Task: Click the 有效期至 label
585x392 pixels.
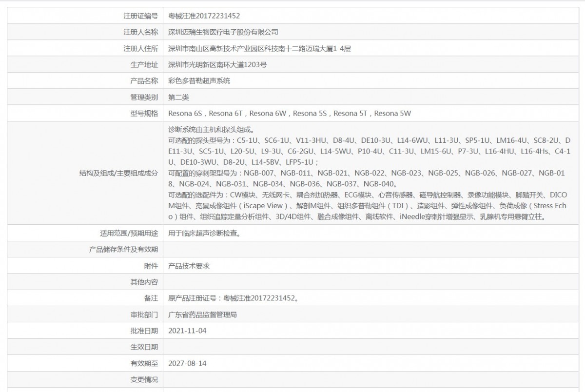Action: 144,363
